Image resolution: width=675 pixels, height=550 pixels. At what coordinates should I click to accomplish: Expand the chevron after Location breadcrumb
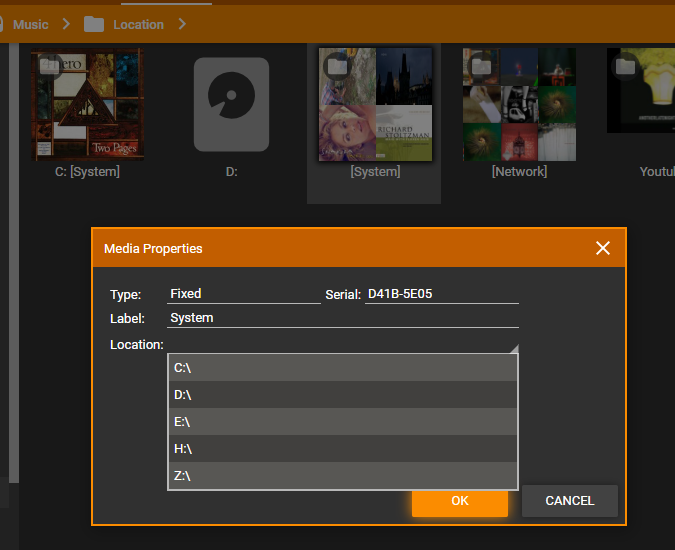[x=182, y=24]
